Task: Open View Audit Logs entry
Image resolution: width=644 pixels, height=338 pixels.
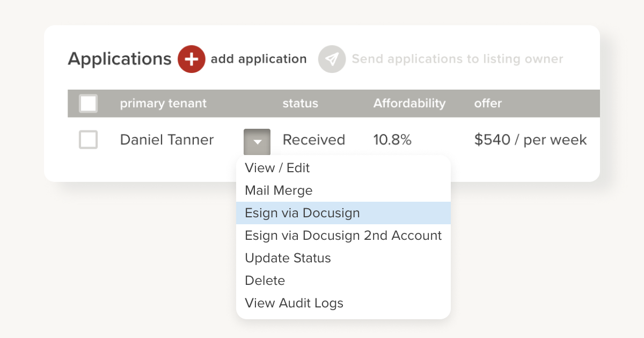Action: pos(294,303)
